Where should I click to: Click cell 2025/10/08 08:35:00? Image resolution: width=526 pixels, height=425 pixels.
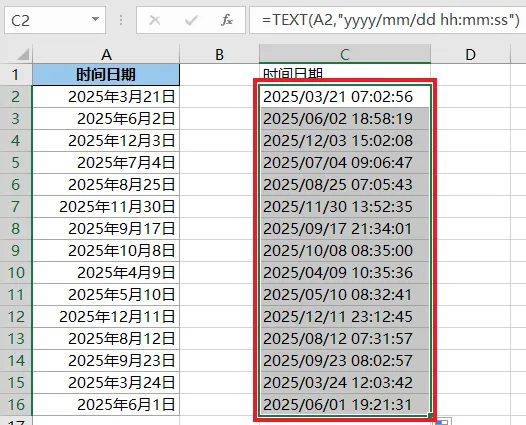pos(345,251)
